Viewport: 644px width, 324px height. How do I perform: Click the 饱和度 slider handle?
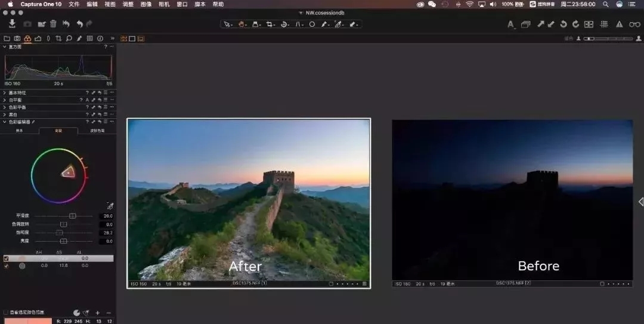pos(59,233)
